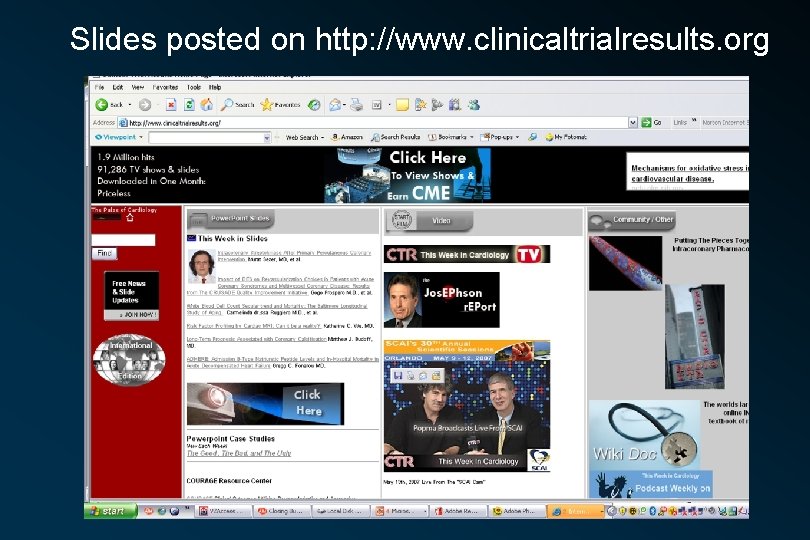Image resolution: width=810 pixels, height=540 pixels.
Task: Click into the address bar URL field
Action: pyautogui.click(x=373, y=123)
